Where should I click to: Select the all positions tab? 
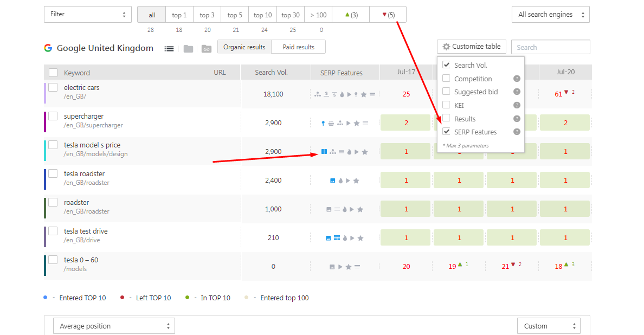pyautogui.click(x=152, y=15)
